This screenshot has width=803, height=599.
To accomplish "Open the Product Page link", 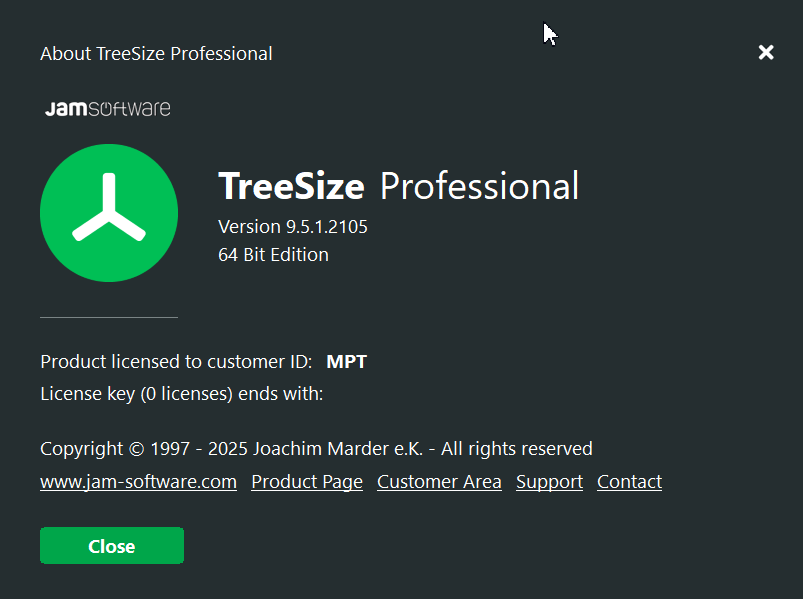I will pos(307,482).
